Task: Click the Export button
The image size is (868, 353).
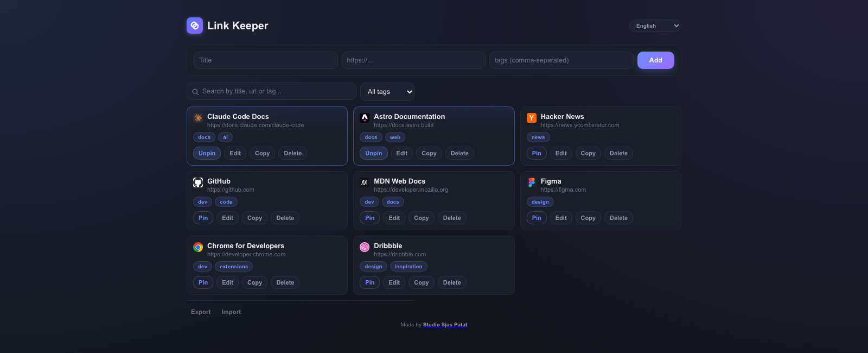Action: 201,312
